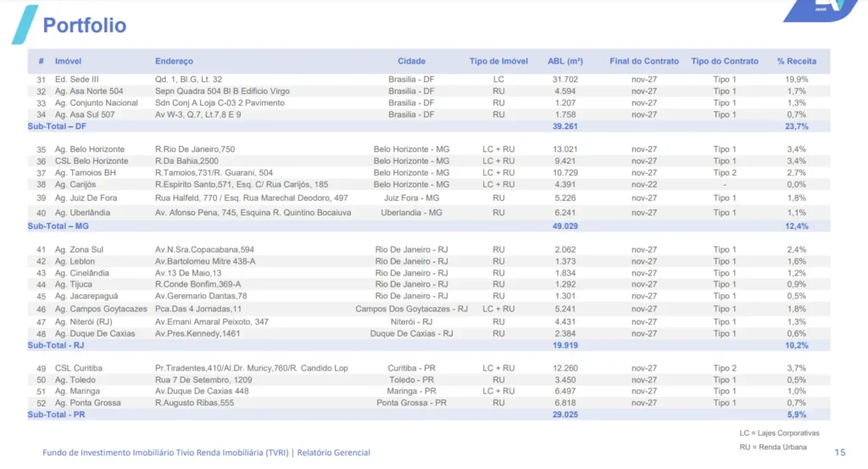This screenshot has height=469, width=868.
Task: Click Ag. Asa Sul 507 property name
Action: click(x=84, y=114)
